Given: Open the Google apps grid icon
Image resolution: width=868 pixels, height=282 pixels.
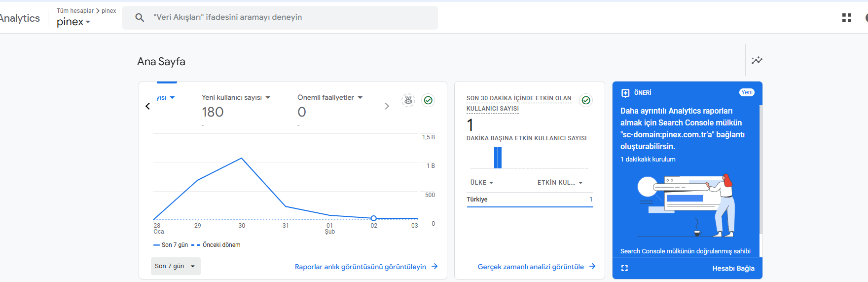Looking at the screenshot, I should (847, 18).
